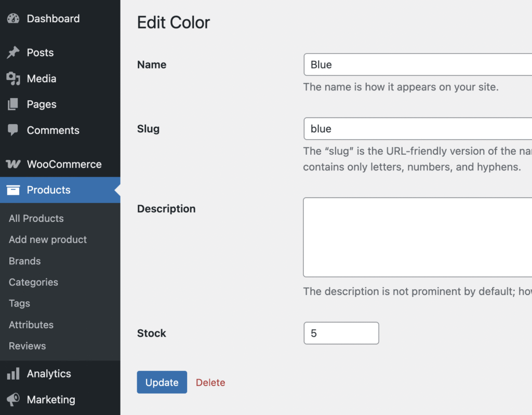Navigate to Attributes submenu item
Screen dimensions: 532x415
pos(31,325)
